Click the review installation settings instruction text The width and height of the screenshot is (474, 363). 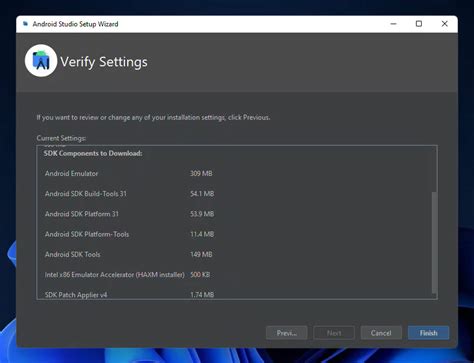click(153, 117)
